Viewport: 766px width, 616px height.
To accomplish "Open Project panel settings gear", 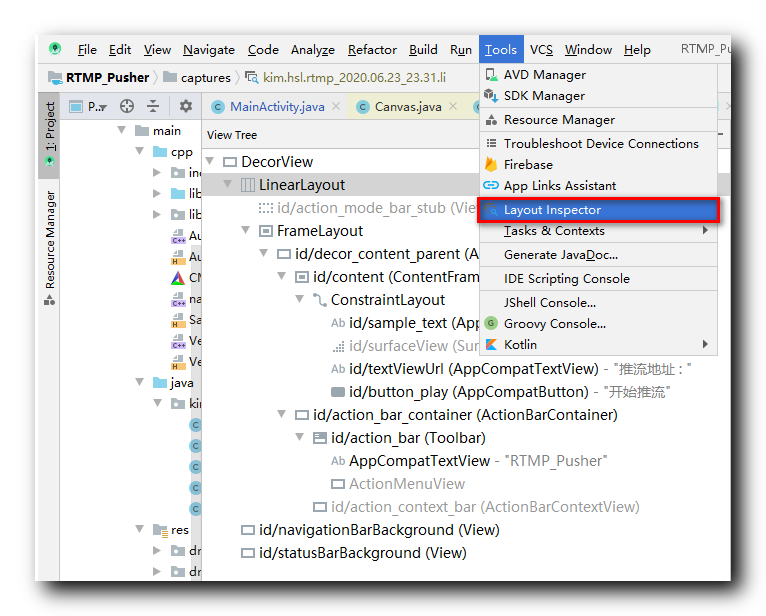I will [186, 106].
